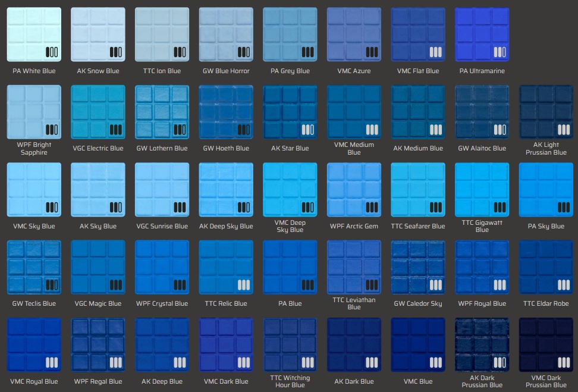578x392 pixels.
Task: Select the VMC Deep Sky Blue swatch
Action: click(x=290, y=190)
